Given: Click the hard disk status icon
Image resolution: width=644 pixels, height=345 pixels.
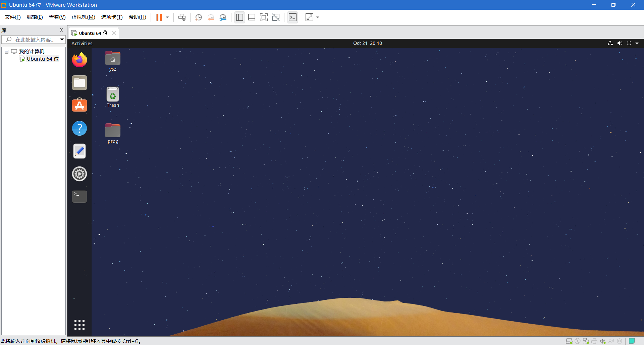Looking at the screenshot, I should point(569,341).
